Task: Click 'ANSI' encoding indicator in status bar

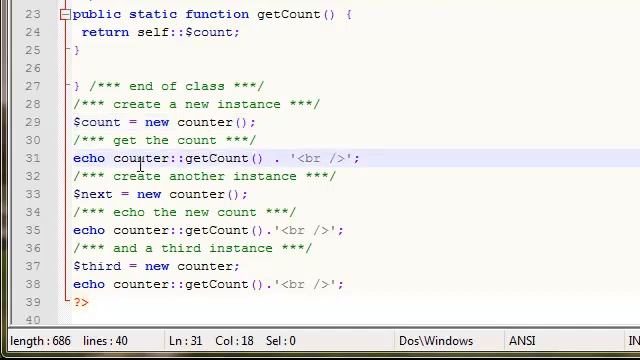Action: pyautogui.click(x=522, y=341)
